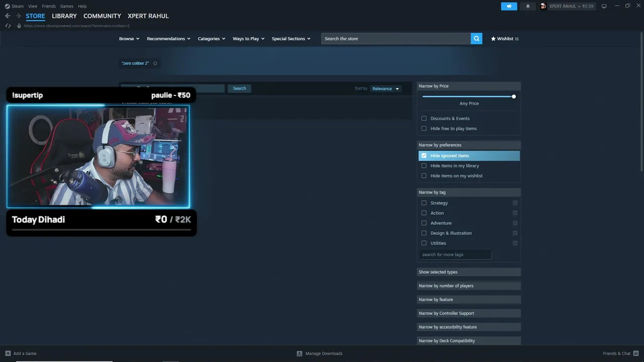Exclude the Strategy tag with minus icon

click(515, 203)
